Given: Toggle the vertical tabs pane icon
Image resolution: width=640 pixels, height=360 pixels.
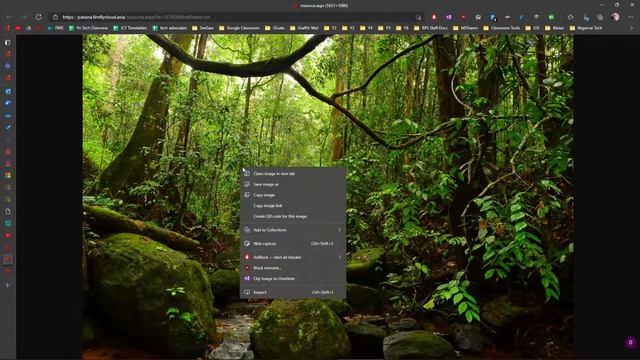Looking at the screenshot, I should coord(8,42).
